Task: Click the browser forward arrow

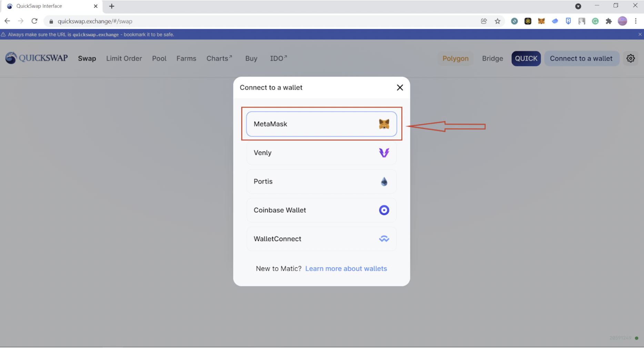Action: point(21,21)
